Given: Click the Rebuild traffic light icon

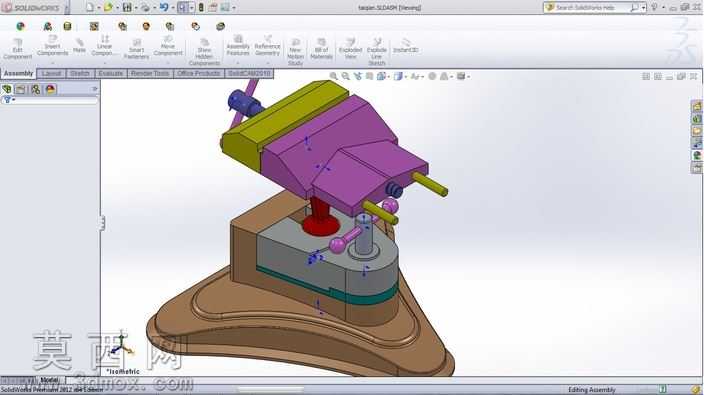Looking at the screenshot, I should (201, 8).
